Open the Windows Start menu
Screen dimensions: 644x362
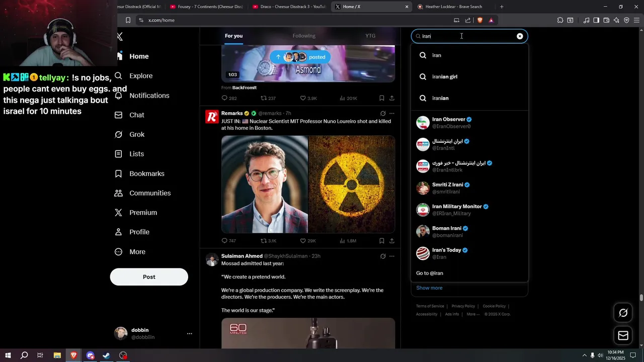8,355
